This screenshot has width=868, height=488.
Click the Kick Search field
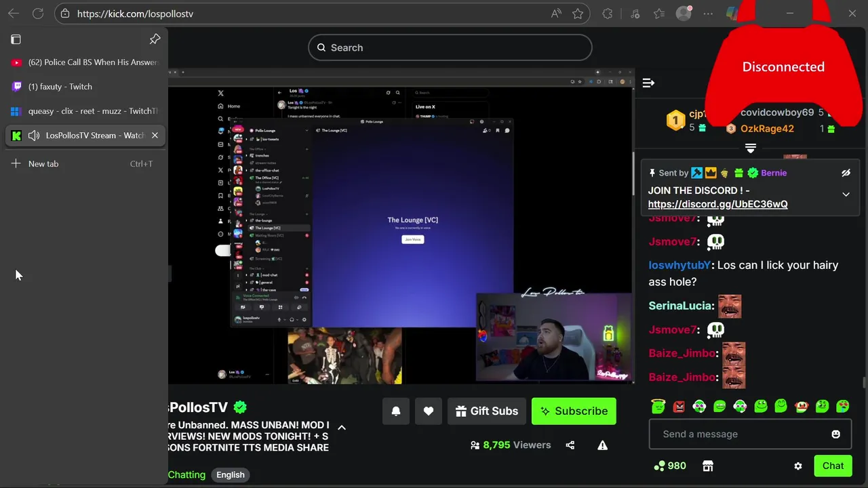(450, 47)
